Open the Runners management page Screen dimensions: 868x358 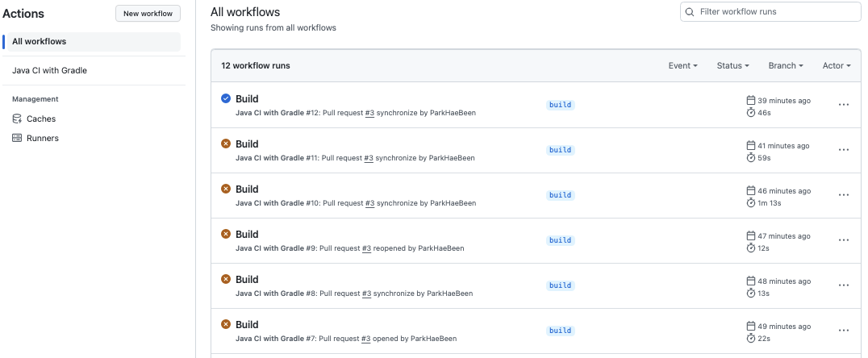pos(43,138)
